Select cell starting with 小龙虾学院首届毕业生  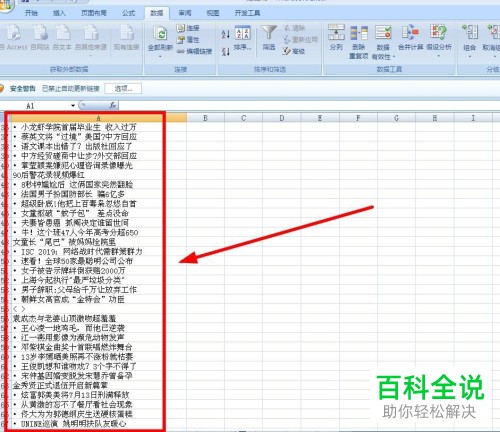tap(98, 127)
